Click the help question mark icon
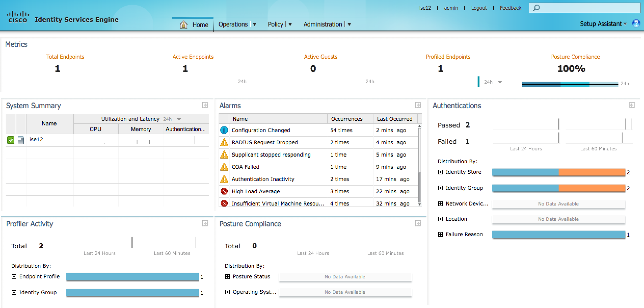Image resolution: width=644 pixels, height=308 pixels. pos(636,23)
